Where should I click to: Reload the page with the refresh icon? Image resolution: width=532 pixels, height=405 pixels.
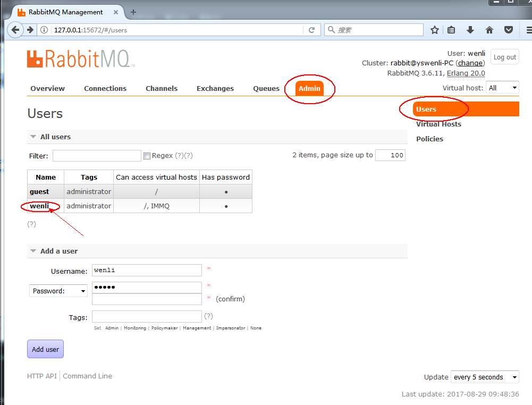click(311, 30)
